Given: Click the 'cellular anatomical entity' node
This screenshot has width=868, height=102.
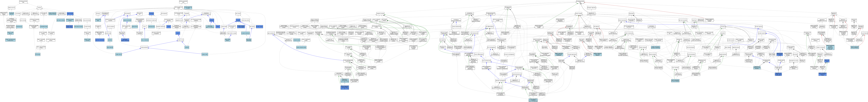Looking at the screenshot, I should coord(179,8).
